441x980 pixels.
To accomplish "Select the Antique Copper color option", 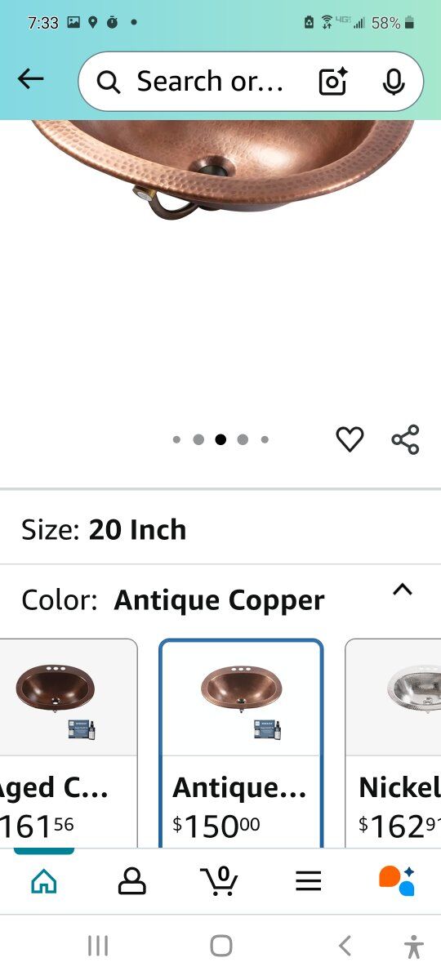I will [241, 743].
